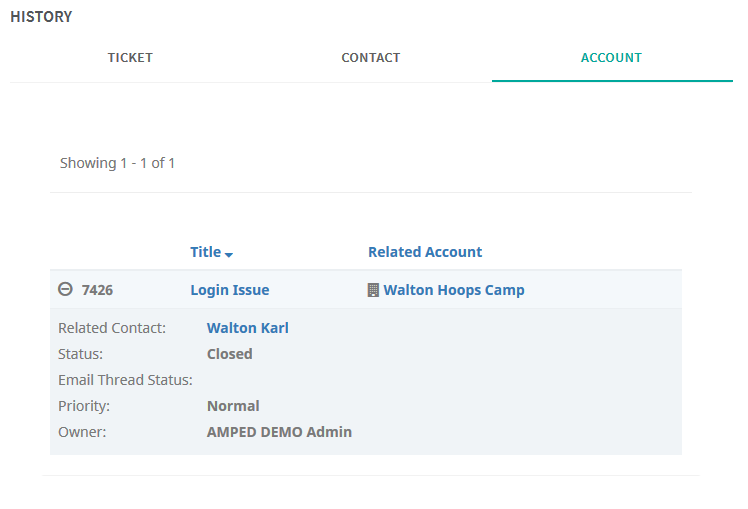748x509 pixels.
Task: Select the ACCOUNT history tab
Action: (612, 58)
